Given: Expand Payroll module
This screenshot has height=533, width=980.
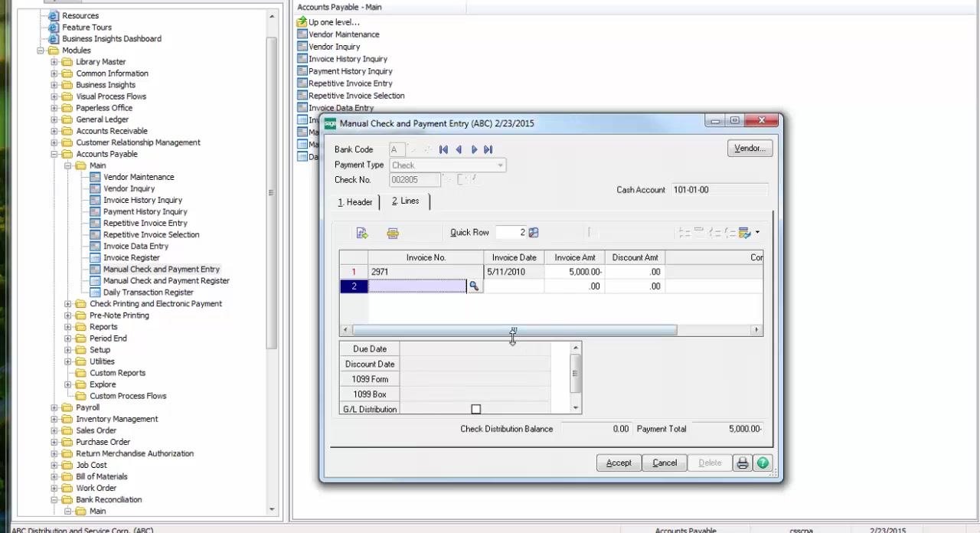Looking at the screenshot, I should 54,407.
